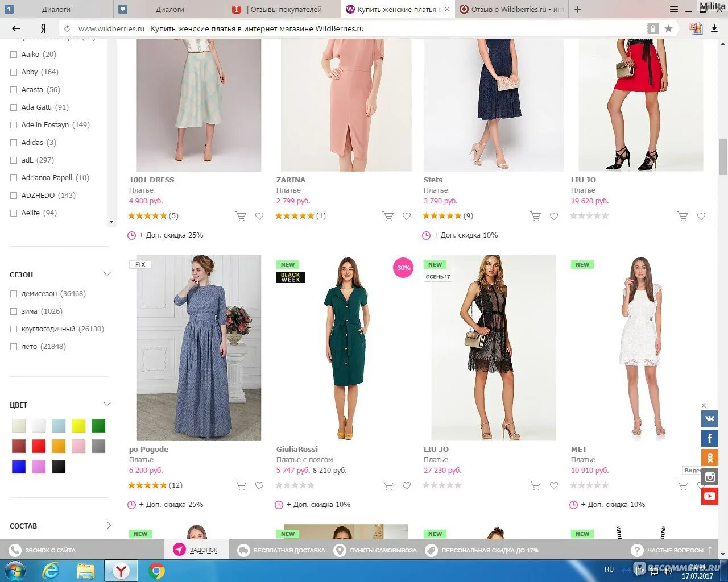The height and width of the screenshot is (582, 728).
Task: Switch to second Диалоги tab
Action: 171,9
